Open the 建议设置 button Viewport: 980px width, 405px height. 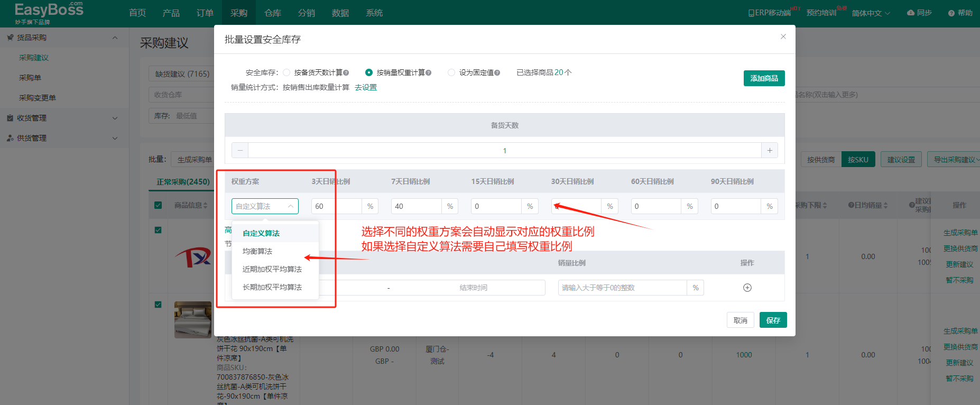901,159
